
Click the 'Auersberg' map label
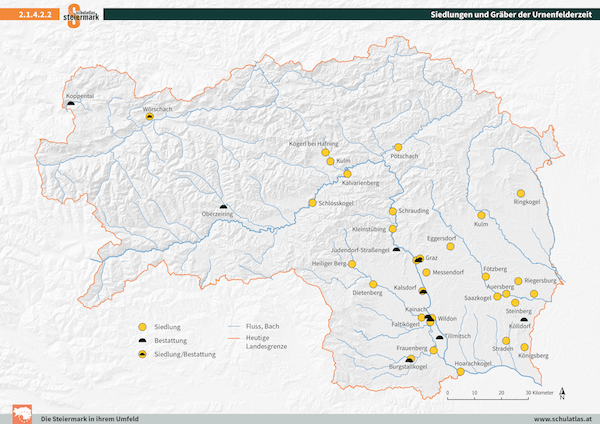point(500,287)
